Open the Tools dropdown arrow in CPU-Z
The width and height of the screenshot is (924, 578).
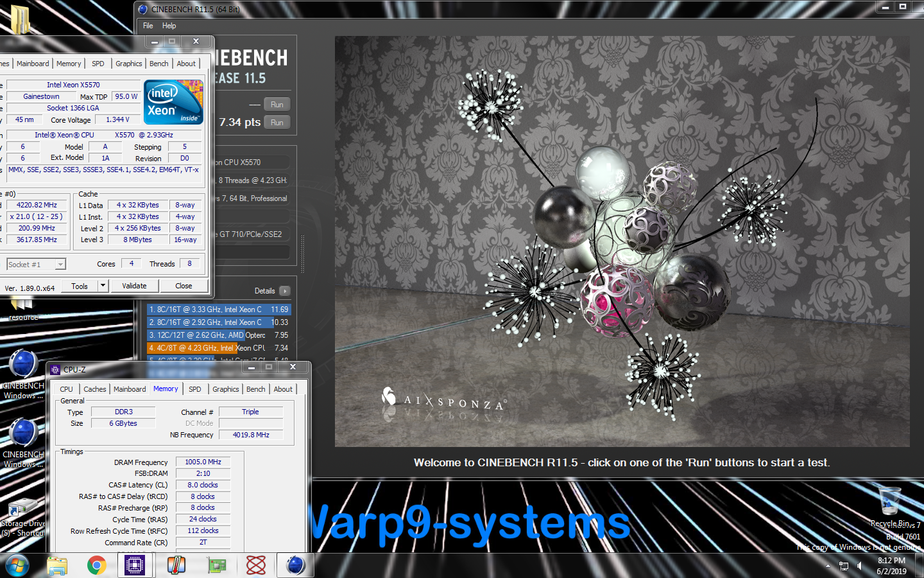coord(103,286)
